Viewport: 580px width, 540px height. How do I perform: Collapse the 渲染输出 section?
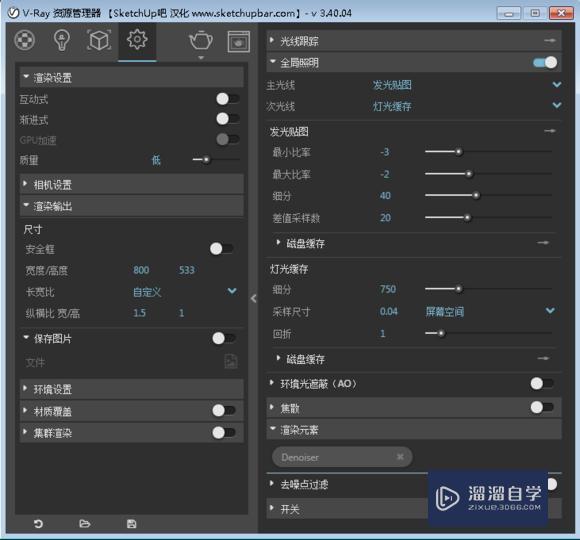(131, 206)
